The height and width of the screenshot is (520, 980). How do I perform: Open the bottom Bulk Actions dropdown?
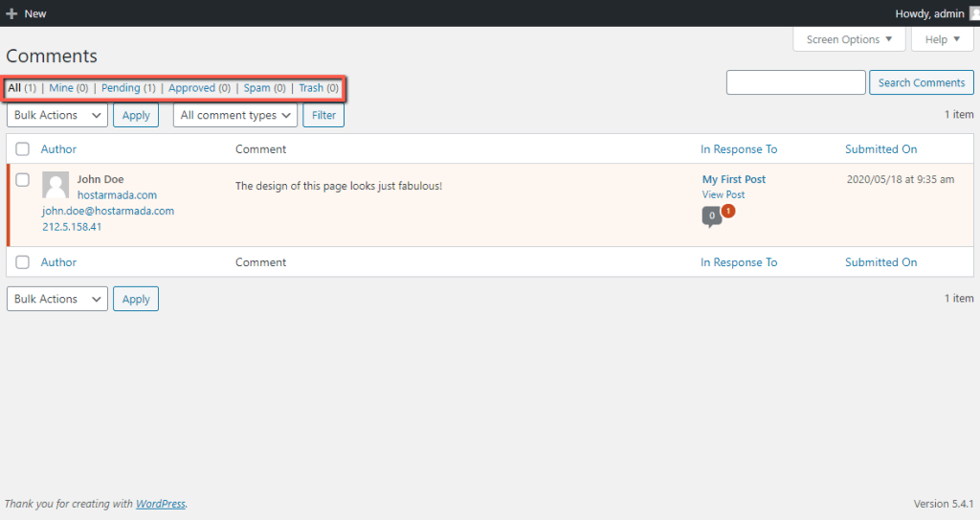tap(57, 299)
